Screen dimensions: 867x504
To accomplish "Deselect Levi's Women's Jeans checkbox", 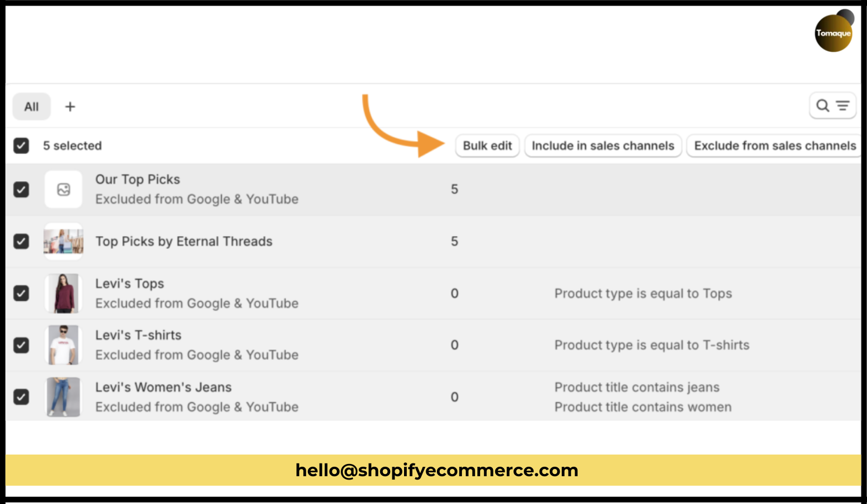I will pyautogui.click(x=21, y=397).
